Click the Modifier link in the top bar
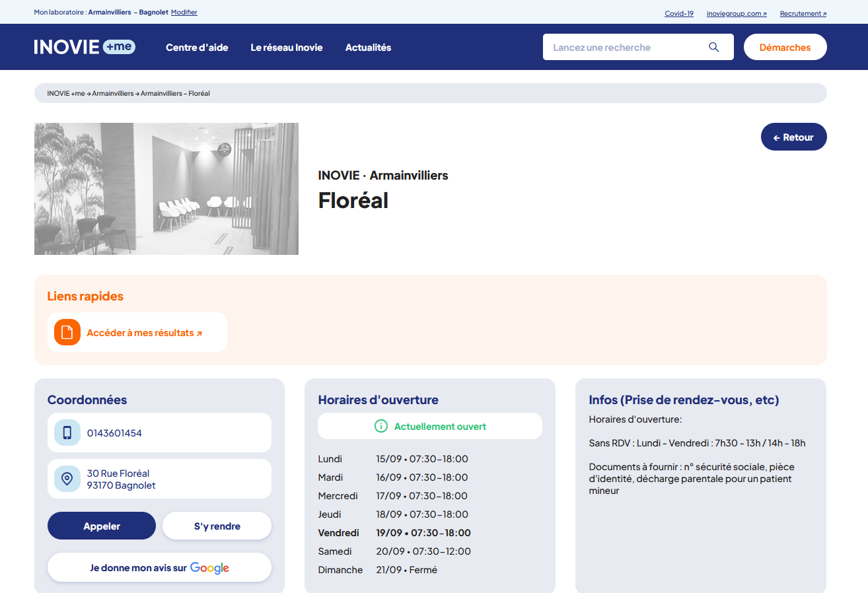This screenshot has width=868, height=593. [x=184, y=12]
